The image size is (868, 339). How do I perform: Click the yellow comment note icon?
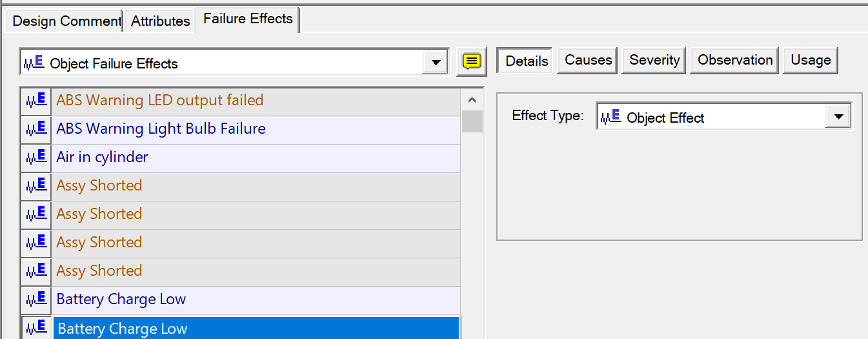[472, 62]
